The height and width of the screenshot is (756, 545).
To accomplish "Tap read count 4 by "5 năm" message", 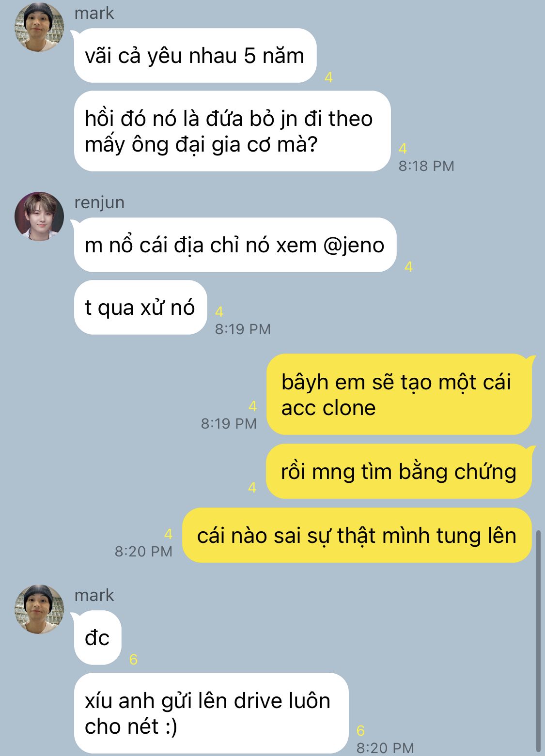I will (x=328, y=77).
